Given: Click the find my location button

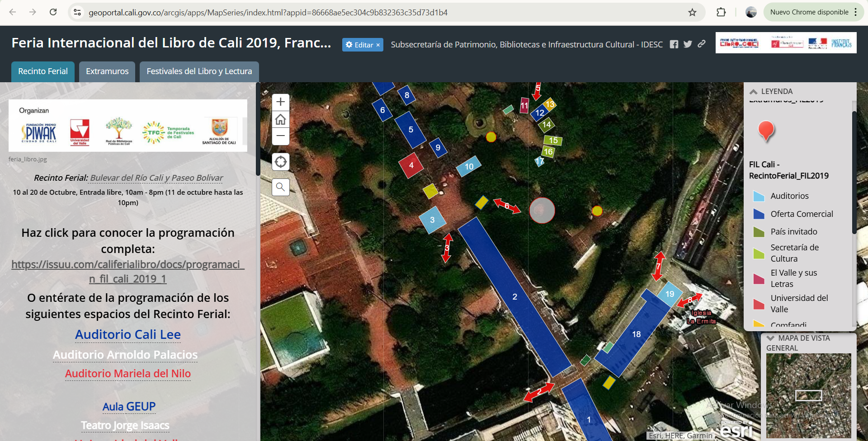Looking at the screenshot, I should (x=280, y=162).
